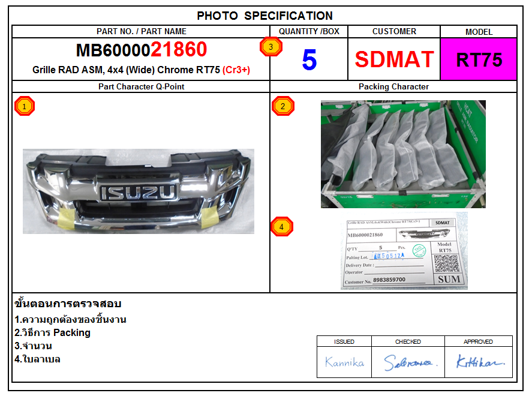The width and height of the screenshot is (532, 399).
Task: Click the octagon marker numbered 4
Action: point(282,227)
